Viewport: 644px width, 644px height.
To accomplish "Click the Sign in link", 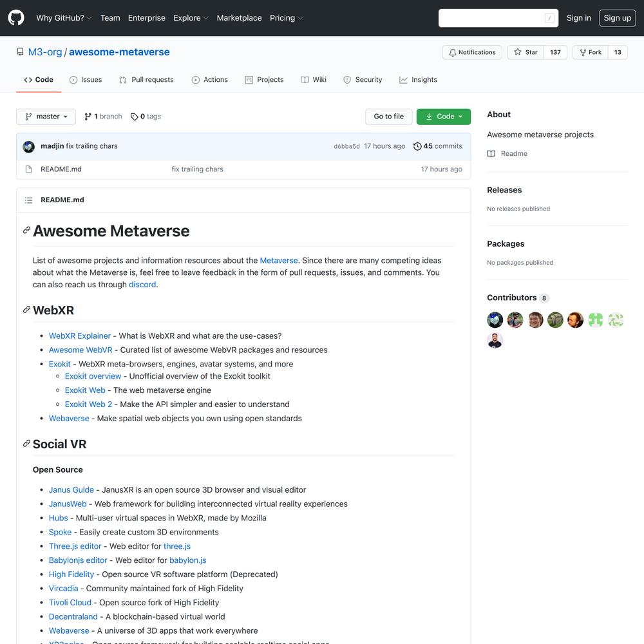I will tap(579, 18).
